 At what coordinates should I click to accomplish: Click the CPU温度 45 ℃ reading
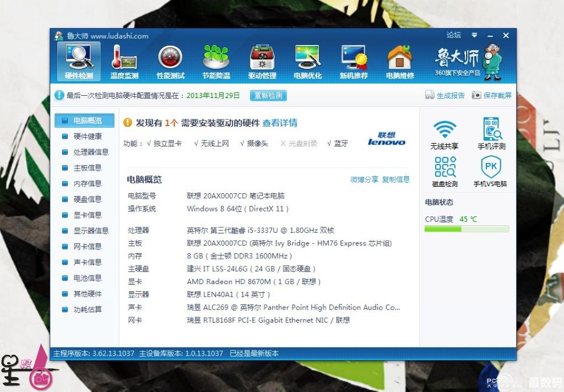tap(451, 219)
